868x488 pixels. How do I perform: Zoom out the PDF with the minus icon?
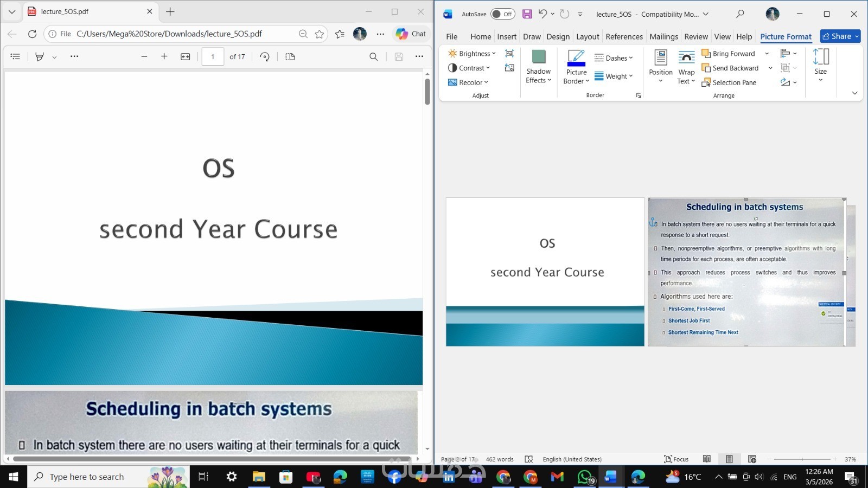click(x=144, y=56)
